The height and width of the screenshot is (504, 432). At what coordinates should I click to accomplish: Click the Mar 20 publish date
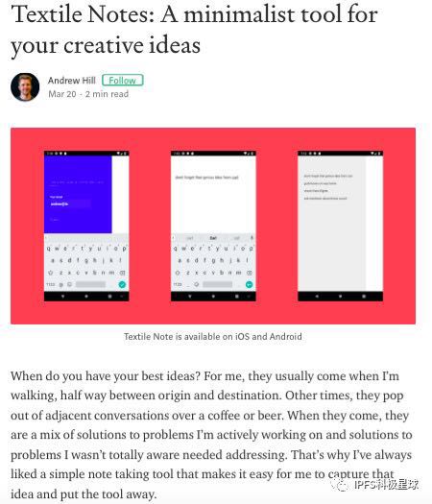pos(62,94)
